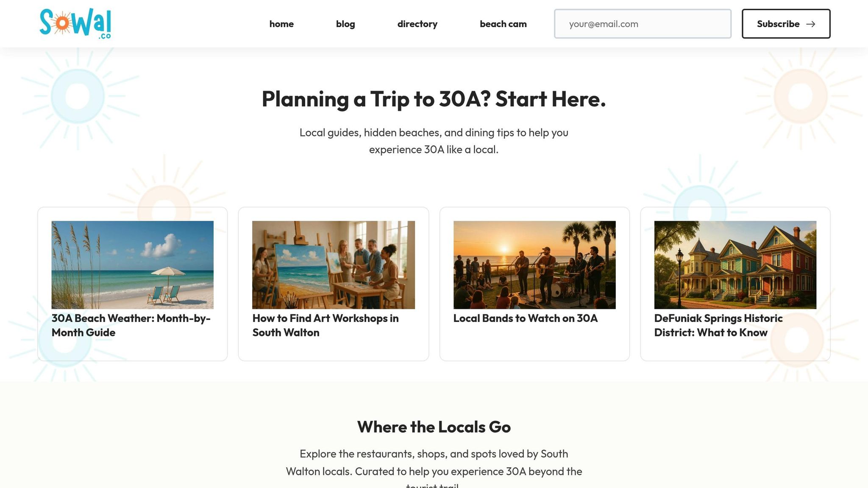868x488 pixels.
Task: View the beach cam page
Action: tap(503, 24)
